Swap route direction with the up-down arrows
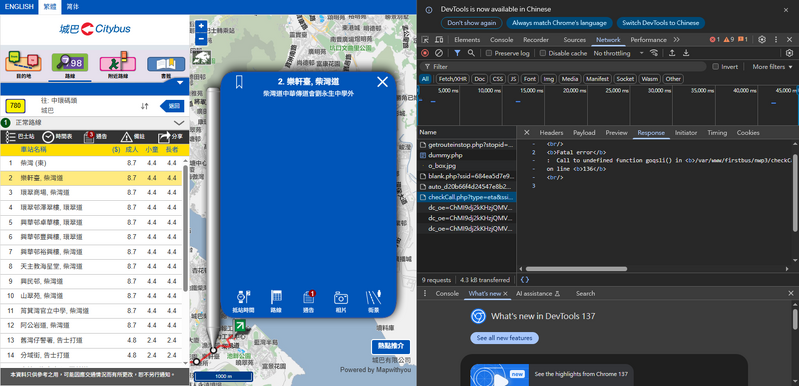Viewport: 799px width, 386px height. click(x=145, y=106)
